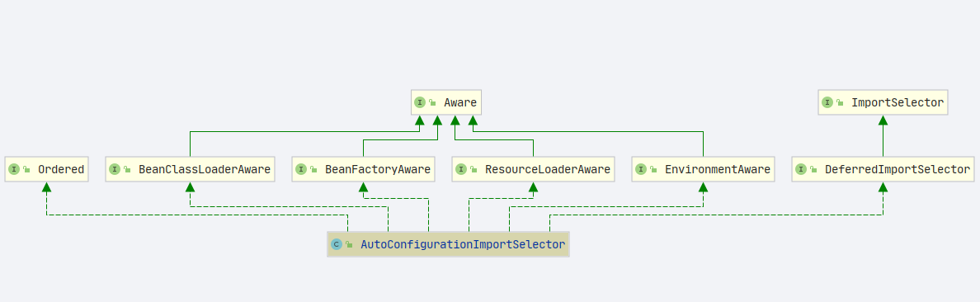Select the AutoConfigurationImportSelector class label

click(463, 244)
